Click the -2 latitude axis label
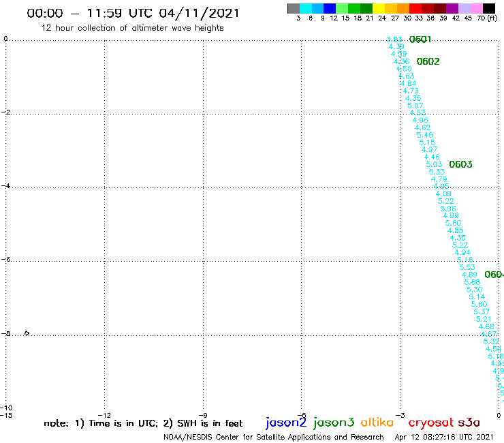This screenshot has width=504, height=443. (x=5, y=112)
